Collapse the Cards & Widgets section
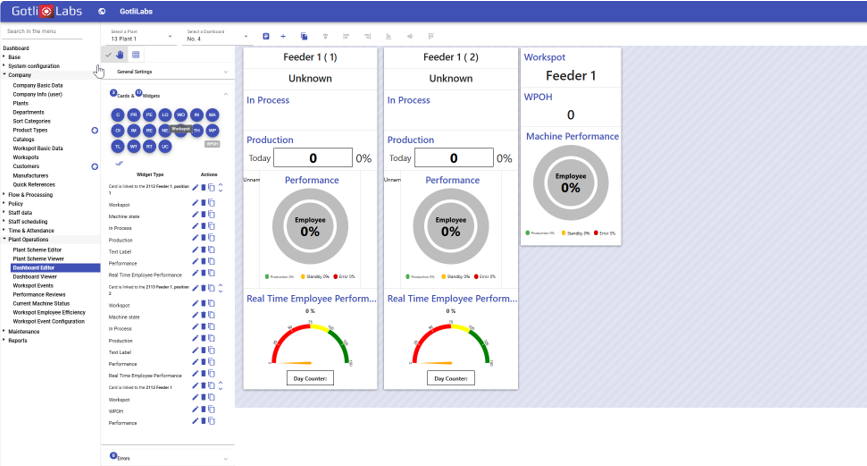Screen dimensions: 867x466 point(225,94)
